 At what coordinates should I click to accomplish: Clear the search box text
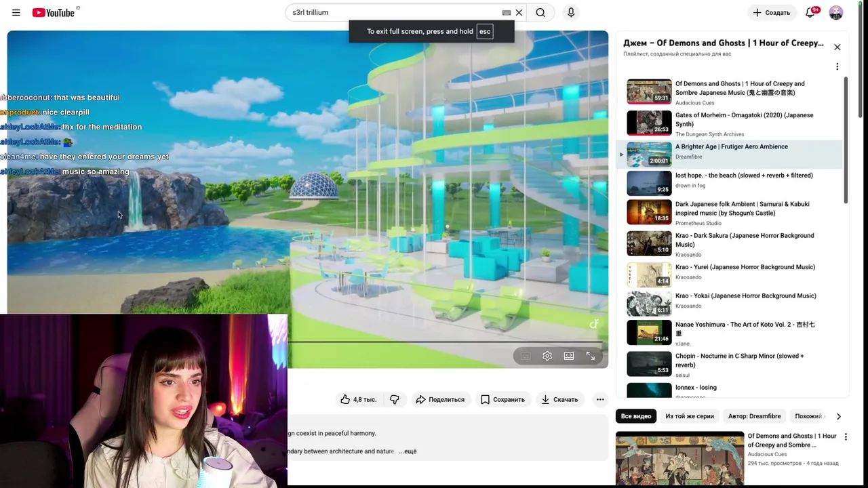[519, 12]
